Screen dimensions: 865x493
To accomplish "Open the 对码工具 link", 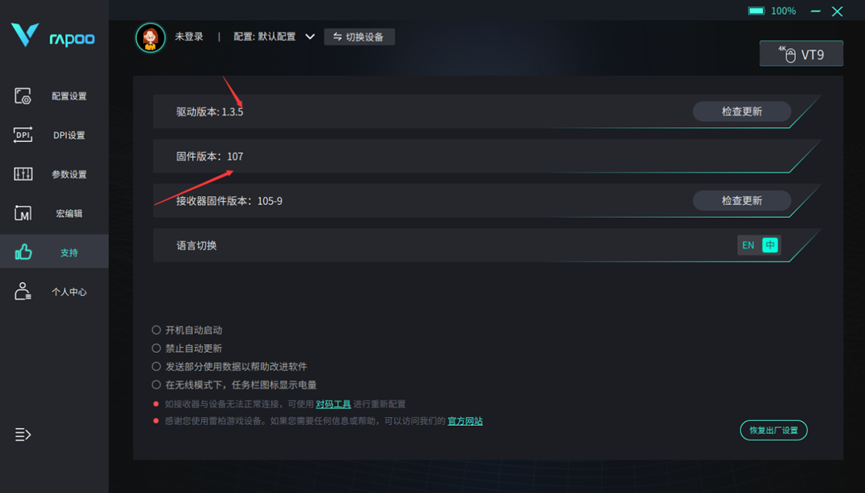I will point(333,404).
